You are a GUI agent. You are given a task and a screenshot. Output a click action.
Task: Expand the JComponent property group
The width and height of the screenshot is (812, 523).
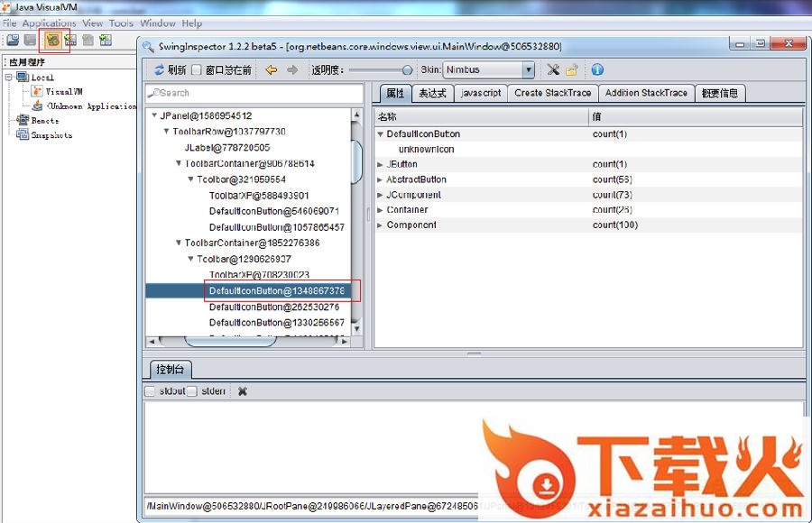[380, 195]
